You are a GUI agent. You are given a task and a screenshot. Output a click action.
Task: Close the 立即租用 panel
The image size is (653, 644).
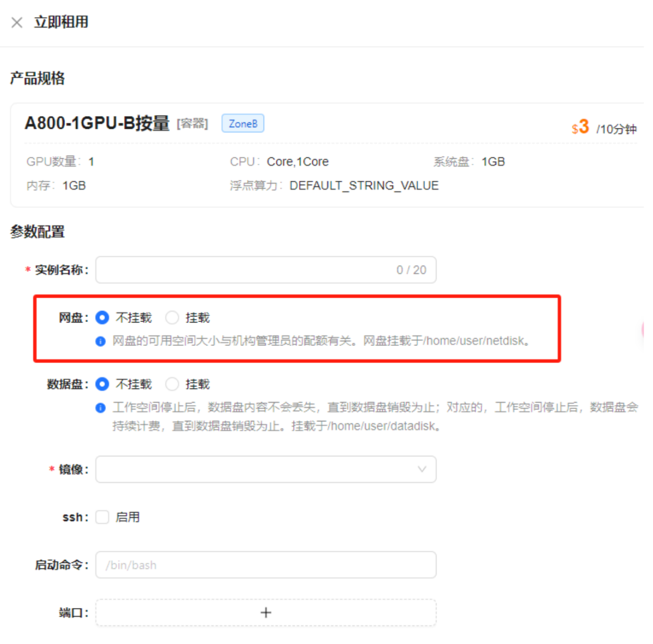[x=17, y=22]
